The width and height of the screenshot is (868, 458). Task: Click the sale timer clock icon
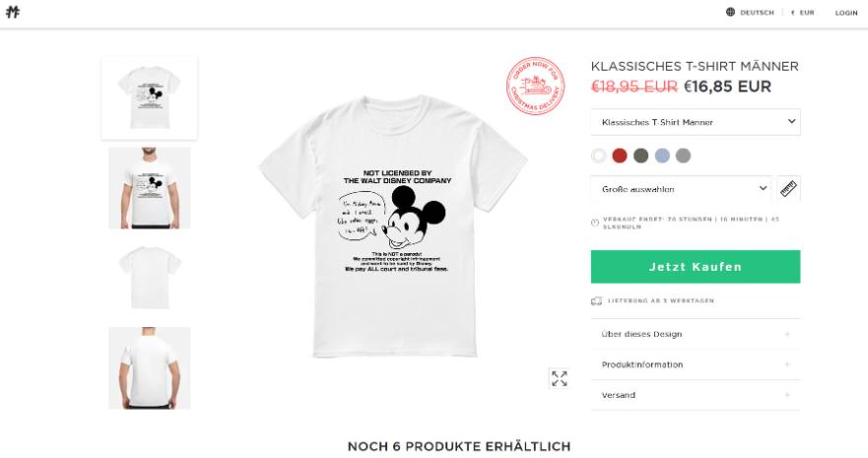coord(595,223)
